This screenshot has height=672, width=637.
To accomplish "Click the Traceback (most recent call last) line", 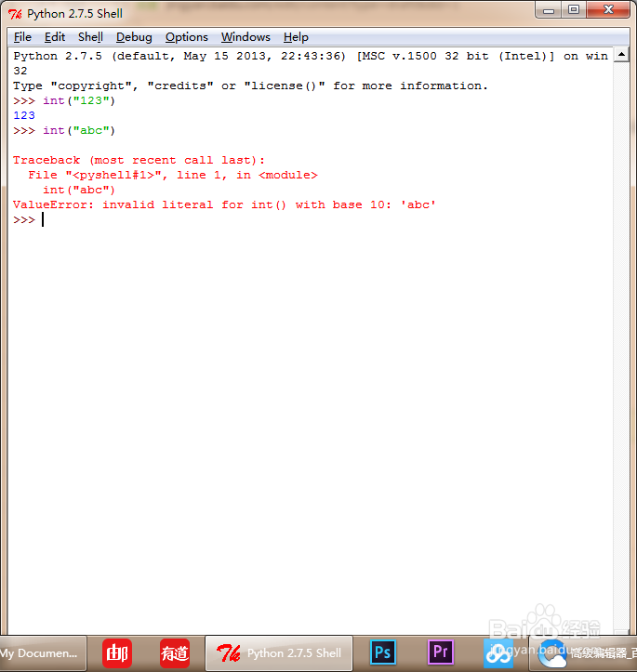I will [x=139, y=160].
